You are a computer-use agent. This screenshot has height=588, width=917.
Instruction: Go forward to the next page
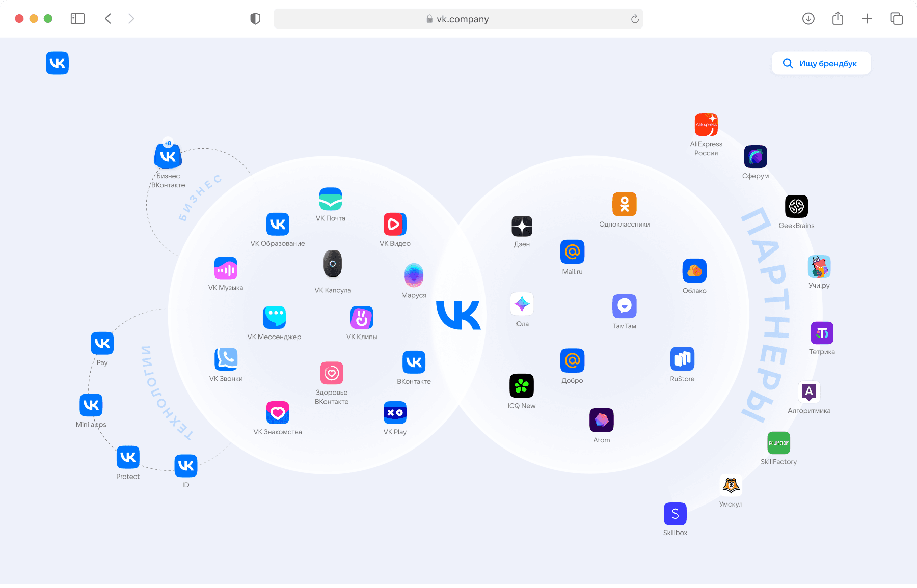point(131,19)
